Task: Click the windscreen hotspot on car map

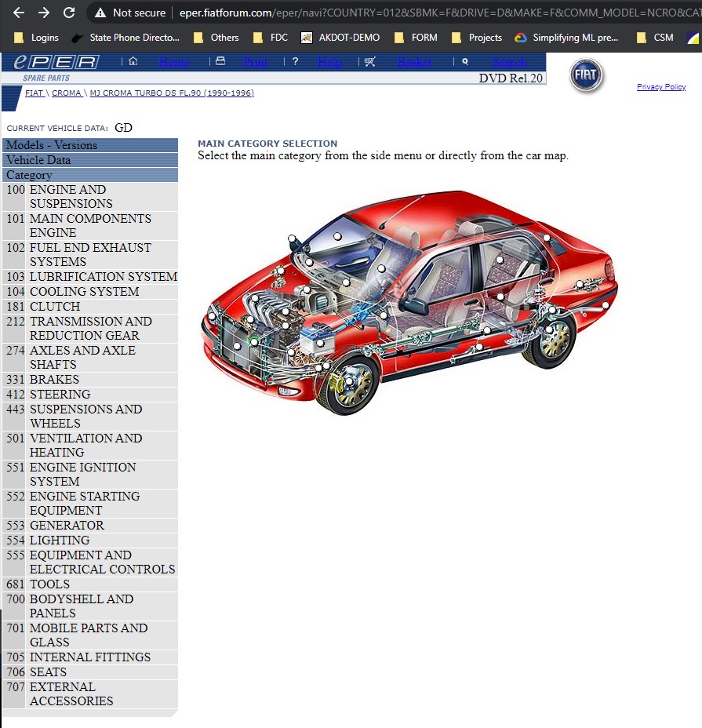Action: pyautogui.click(x=337, y=236)
